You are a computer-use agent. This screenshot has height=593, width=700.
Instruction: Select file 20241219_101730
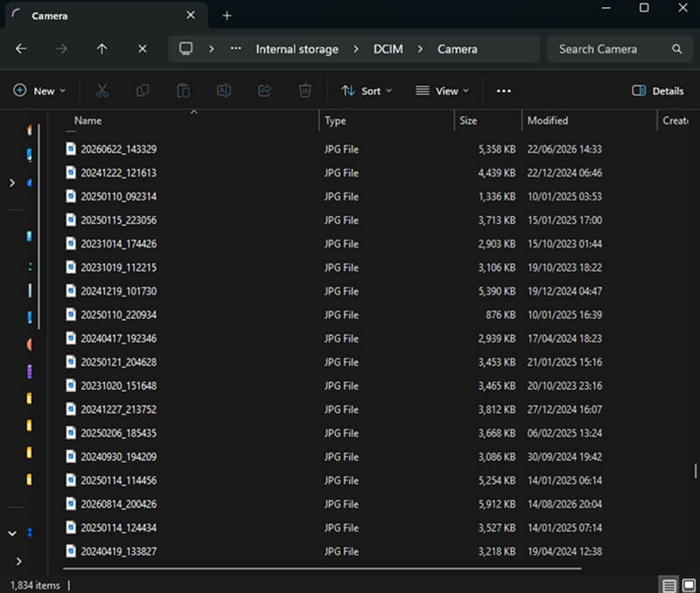(x=119, y=291)
